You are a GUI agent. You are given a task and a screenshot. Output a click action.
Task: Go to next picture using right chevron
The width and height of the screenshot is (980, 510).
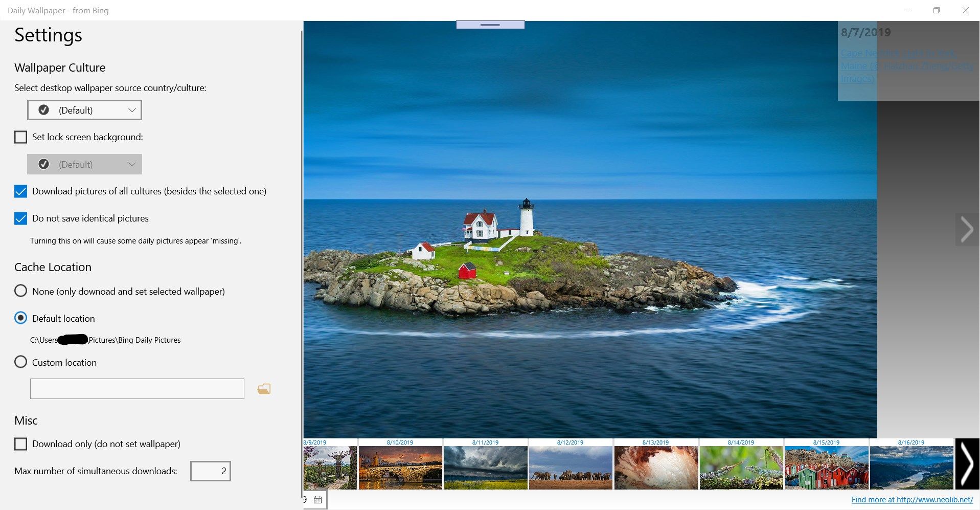(x=966, y=229)
